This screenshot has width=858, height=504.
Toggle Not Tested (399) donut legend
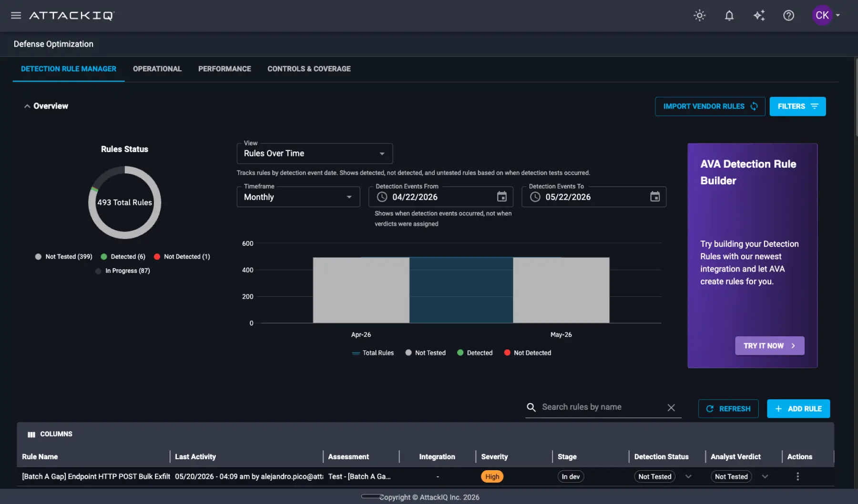tap(64, 257)
